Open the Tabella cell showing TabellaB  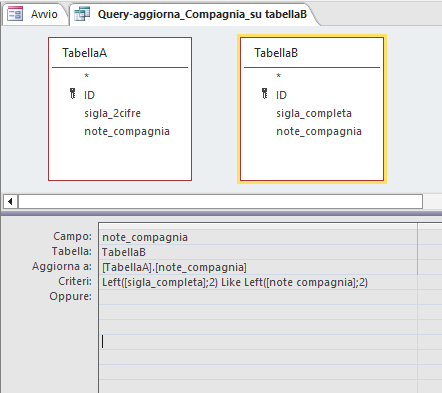(x=258, y=252)
